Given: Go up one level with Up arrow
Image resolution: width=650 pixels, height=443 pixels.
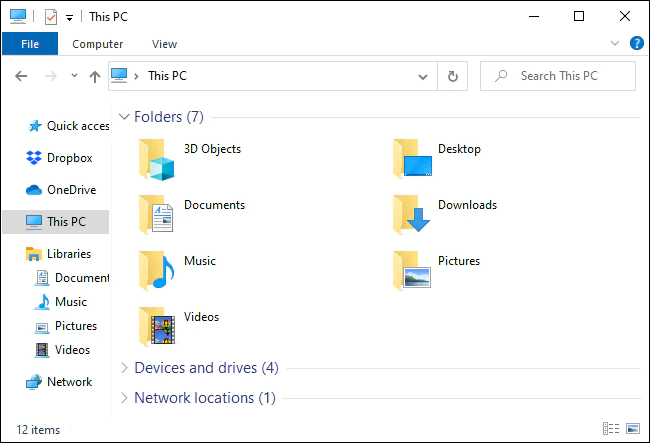Looking at the screenshot, I should click(x=94, y=76).
